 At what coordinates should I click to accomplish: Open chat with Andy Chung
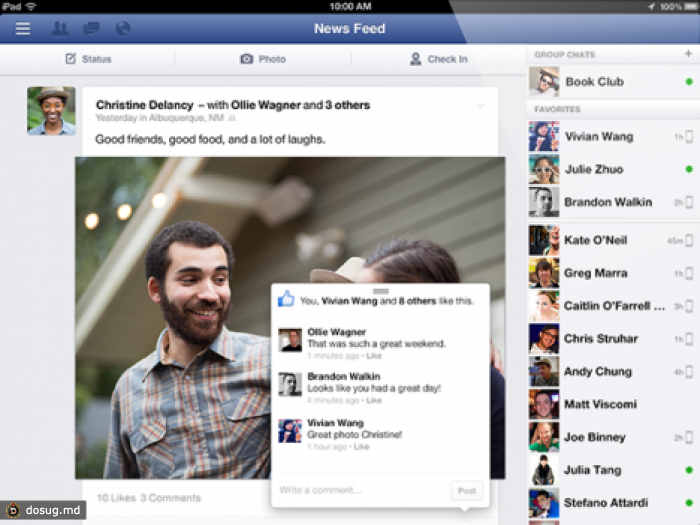[x=612, y=371]
